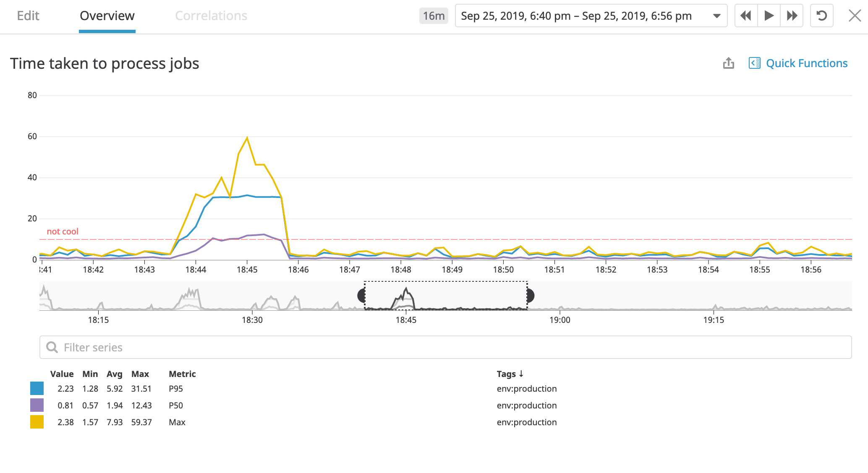Click the rewind time range button

coord(746,16)
